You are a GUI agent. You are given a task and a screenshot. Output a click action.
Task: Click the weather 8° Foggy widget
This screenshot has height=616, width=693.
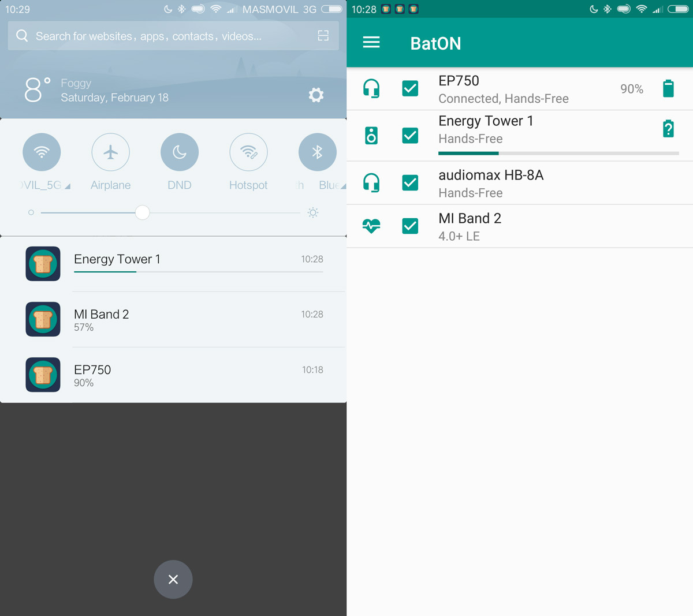[58, 90]
